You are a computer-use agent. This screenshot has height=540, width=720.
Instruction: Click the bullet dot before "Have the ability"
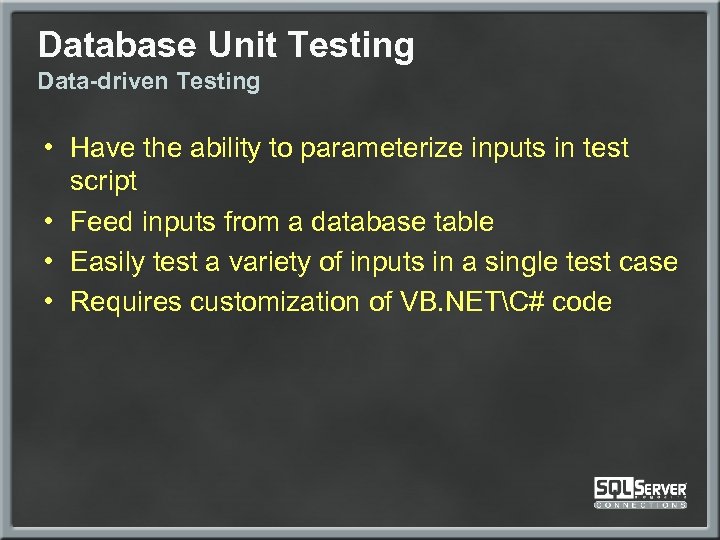[48, 148]
